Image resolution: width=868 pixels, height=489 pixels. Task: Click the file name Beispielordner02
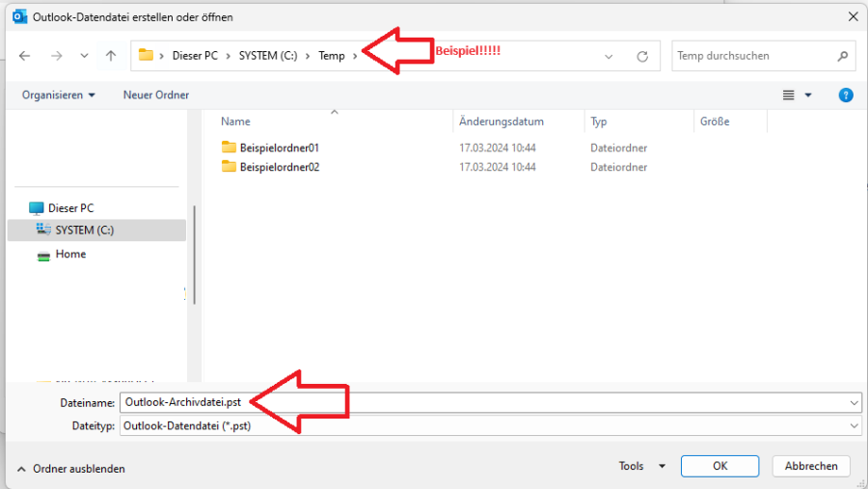click(x=280, y=167)
